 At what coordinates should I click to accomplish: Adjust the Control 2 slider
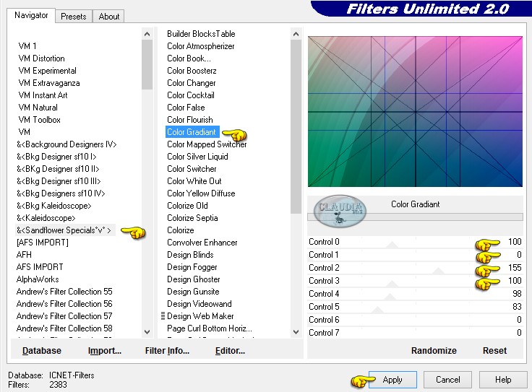pos(438,271)
